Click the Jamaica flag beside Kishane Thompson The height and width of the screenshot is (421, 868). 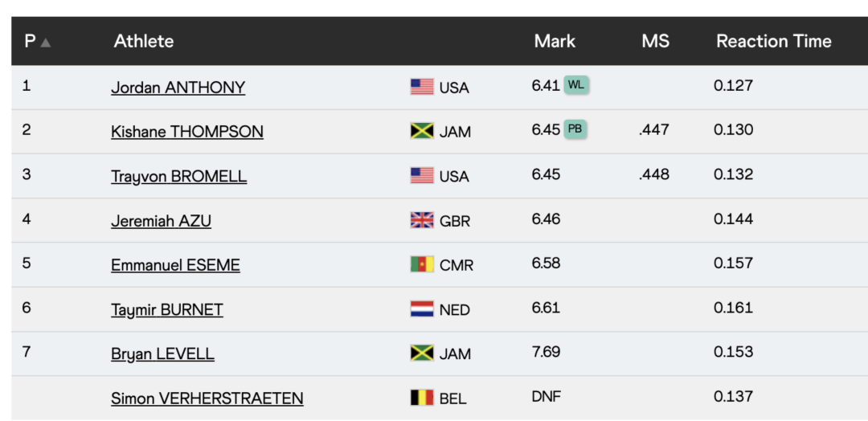[x=422, y=131]
